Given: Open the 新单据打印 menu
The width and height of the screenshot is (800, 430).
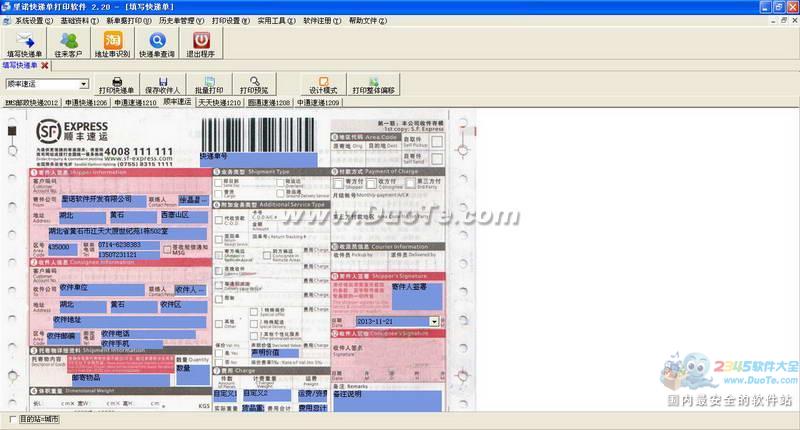Looking at the screenshot, I should click(129, 21).
